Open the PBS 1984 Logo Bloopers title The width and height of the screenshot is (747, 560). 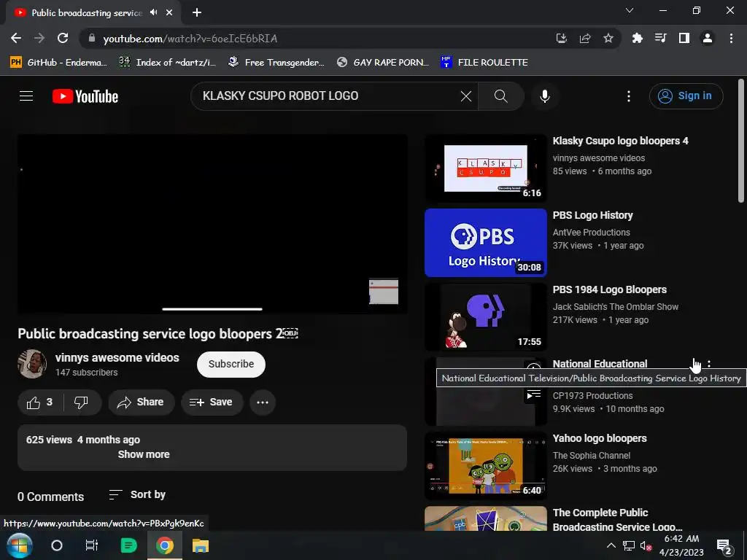(x=609, y=289)
